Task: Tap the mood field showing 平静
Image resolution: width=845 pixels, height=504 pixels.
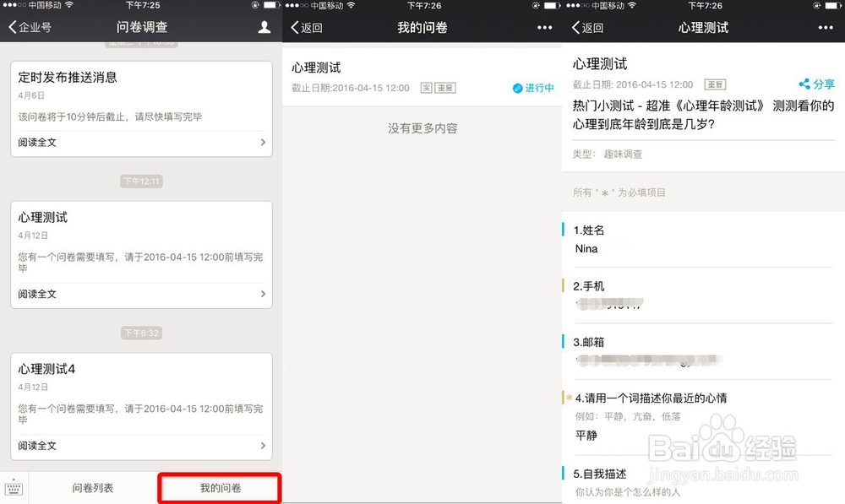Action: pos(588,436)
